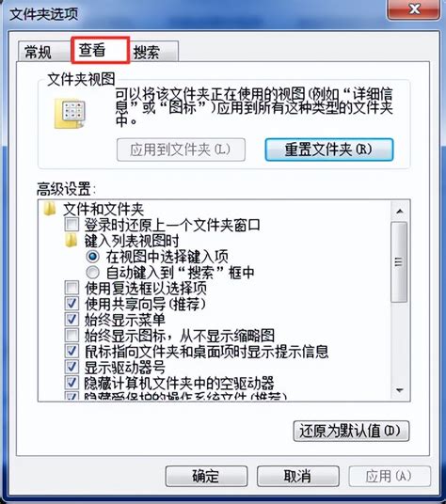Close the 文件夹选项 dialog
This screenshot has height=504, width=446.
[414, 9]
